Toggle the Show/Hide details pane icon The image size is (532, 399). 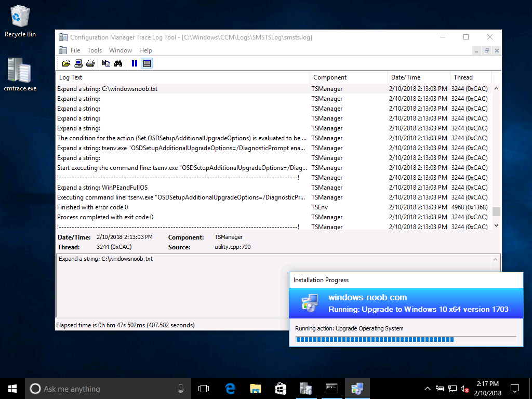147,63
